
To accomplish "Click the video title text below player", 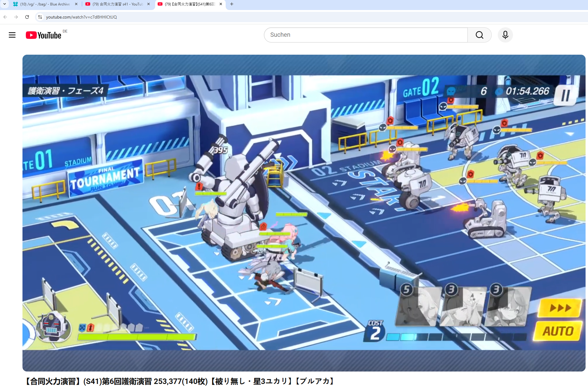I will pyautogui.click(x=180, y=381).
